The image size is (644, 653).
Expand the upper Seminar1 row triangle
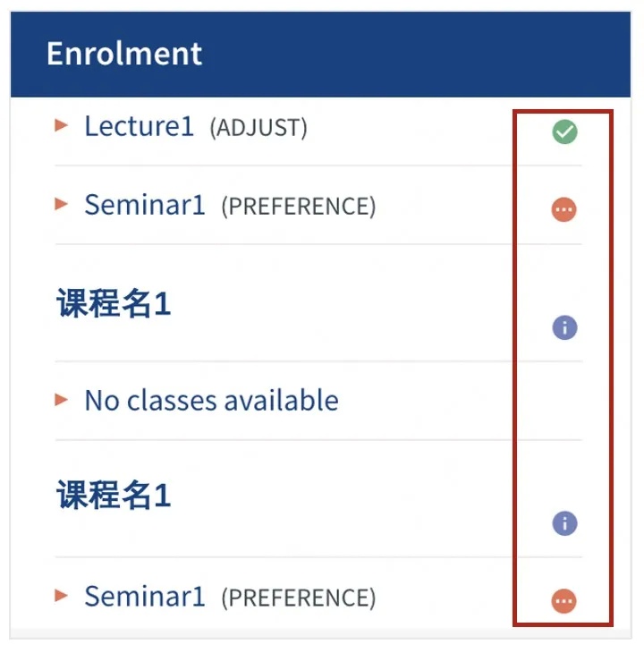coord(61,204)
